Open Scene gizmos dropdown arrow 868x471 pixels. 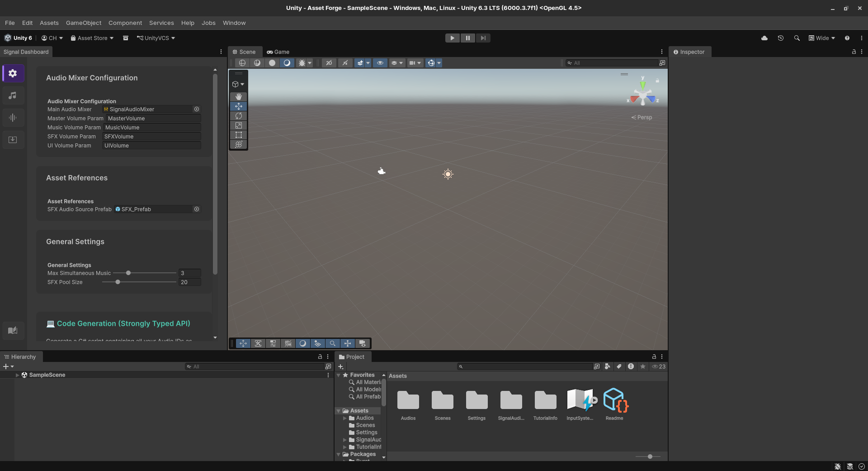pyautogui.click(x=439, y=63)
